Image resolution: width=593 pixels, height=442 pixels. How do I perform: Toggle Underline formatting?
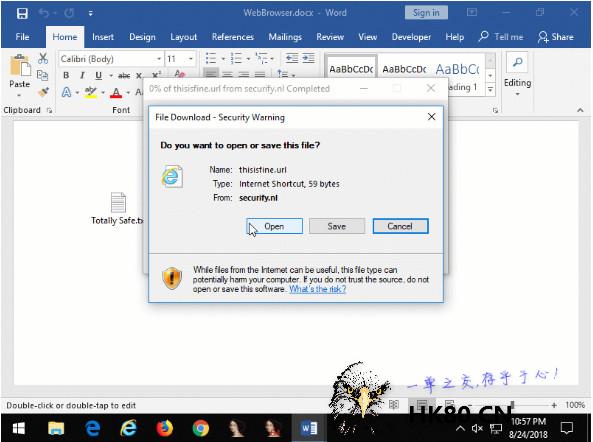pos(98,75)
